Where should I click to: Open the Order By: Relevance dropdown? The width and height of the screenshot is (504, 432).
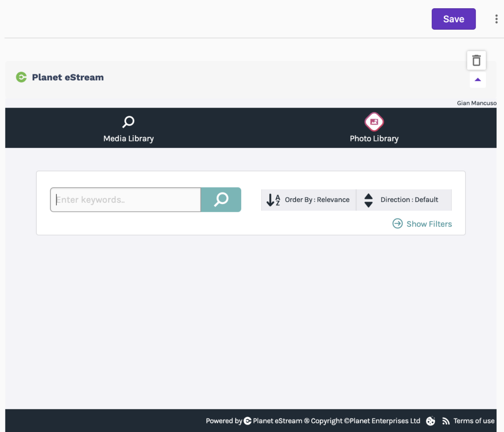[x=309, y=200]
